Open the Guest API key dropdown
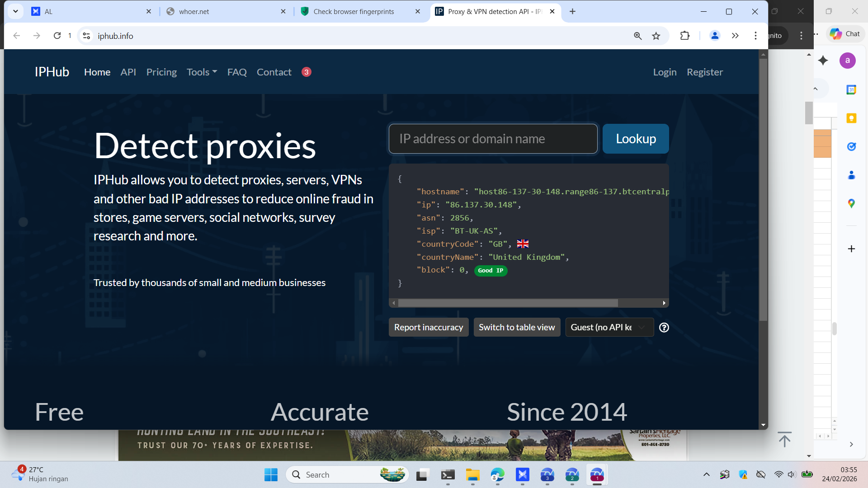This screenshot has height=488, width=868. [x=609, y=328]
